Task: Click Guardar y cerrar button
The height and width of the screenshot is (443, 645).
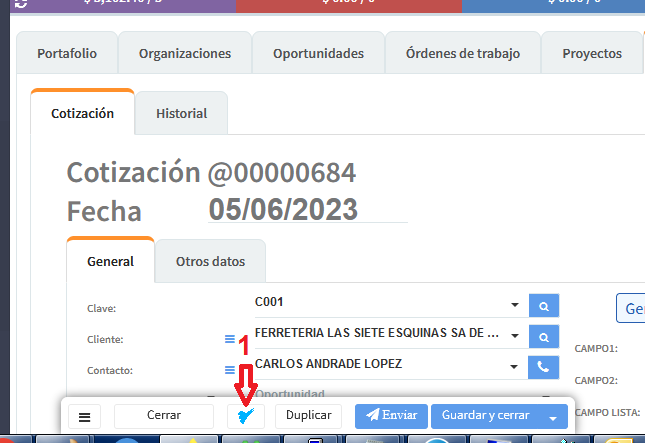Action: [485, 416]
